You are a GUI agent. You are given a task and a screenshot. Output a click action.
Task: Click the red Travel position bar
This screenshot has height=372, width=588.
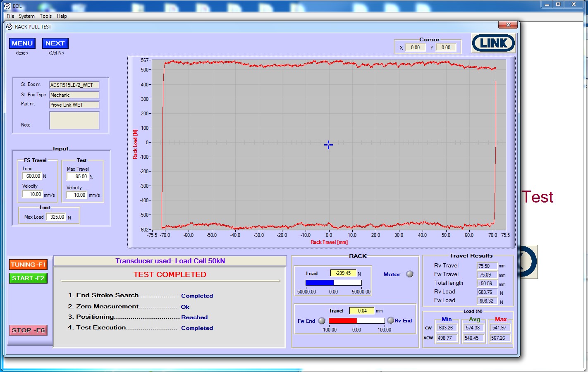pos(343,321)
